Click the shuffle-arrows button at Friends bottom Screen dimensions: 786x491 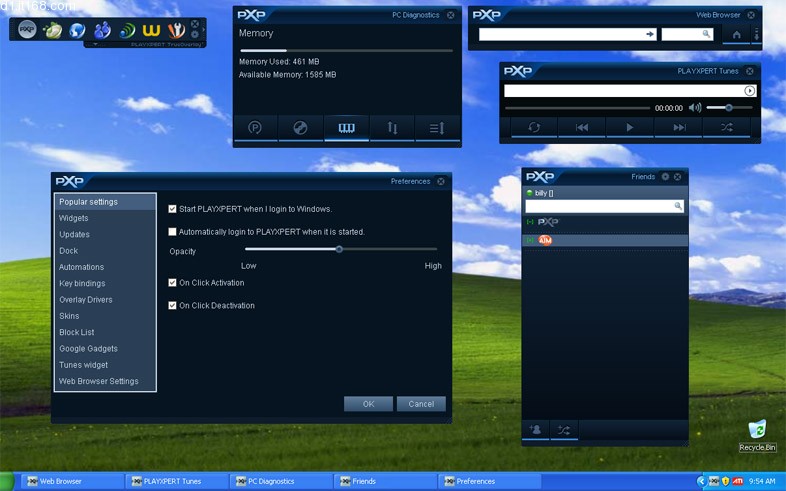[564, 430]
